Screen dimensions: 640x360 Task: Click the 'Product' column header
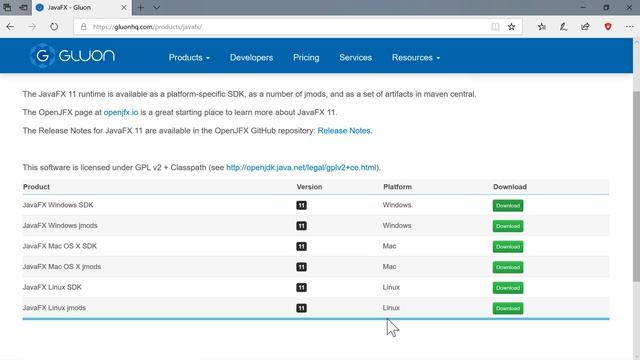pyautogui.click(x=36, y=187)
